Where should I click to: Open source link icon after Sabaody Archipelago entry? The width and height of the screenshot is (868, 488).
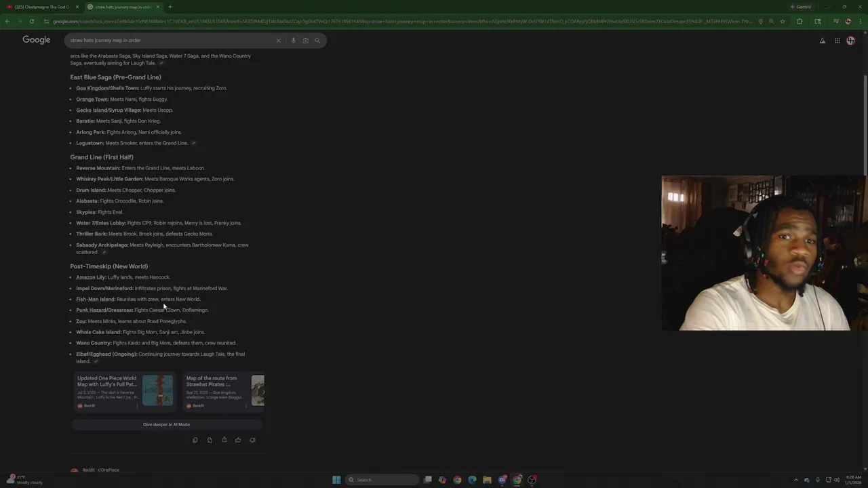click(x=104, y=252)
